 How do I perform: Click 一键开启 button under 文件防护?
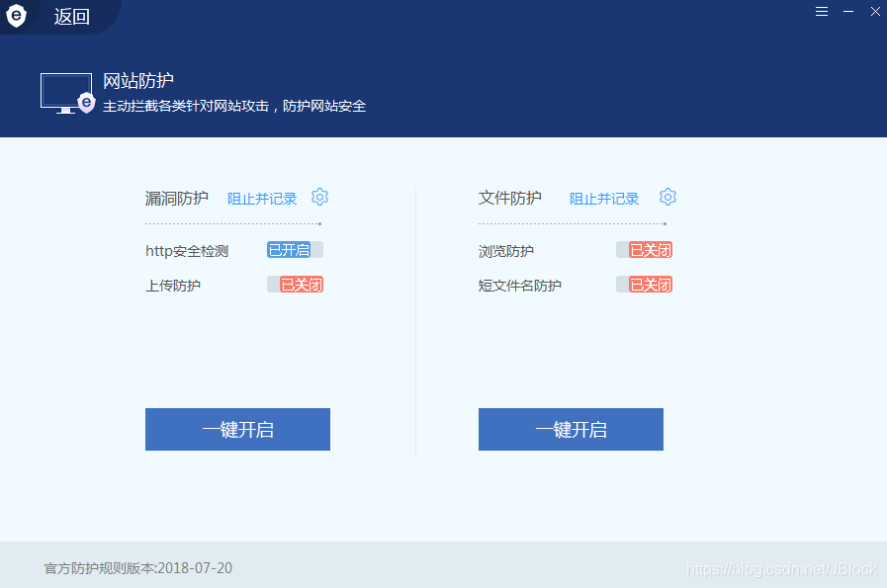[571, 429]
